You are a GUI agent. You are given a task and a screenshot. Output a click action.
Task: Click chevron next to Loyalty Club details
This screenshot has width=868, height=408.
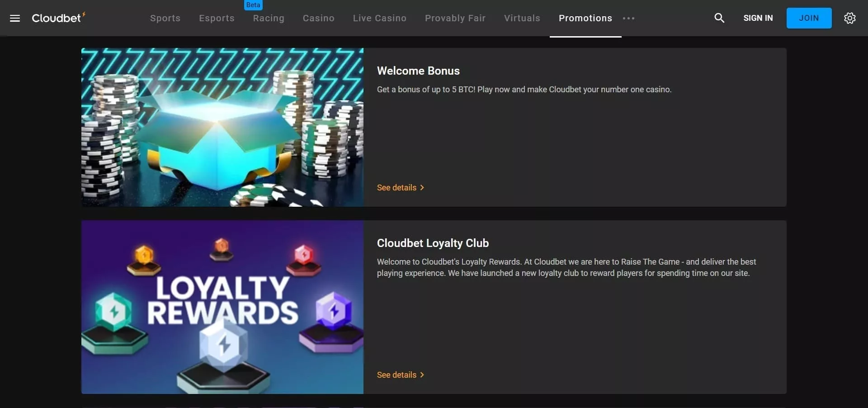[x=422, y=375]
